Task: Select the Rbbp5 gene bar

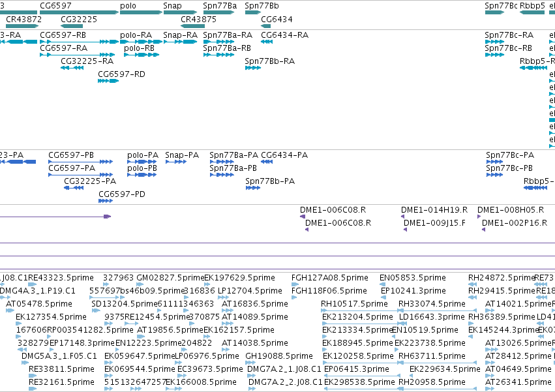Action: tap(532, 12)
